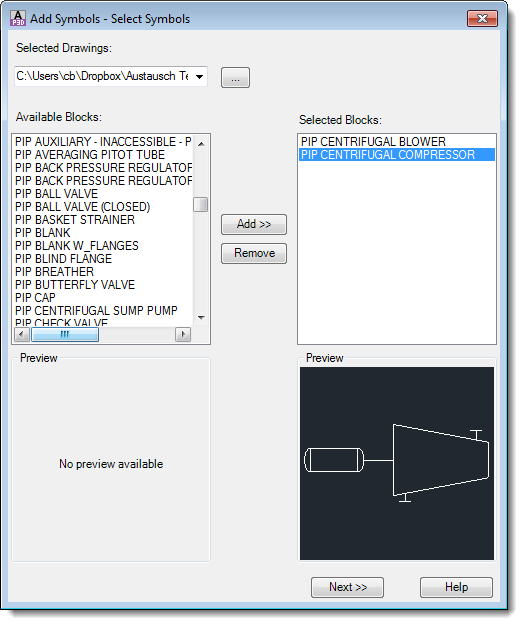The width and height of the screenshot is (523, 625).
Task: Click the Available Blocks scroll-up arrow
Action: [201, 143]
